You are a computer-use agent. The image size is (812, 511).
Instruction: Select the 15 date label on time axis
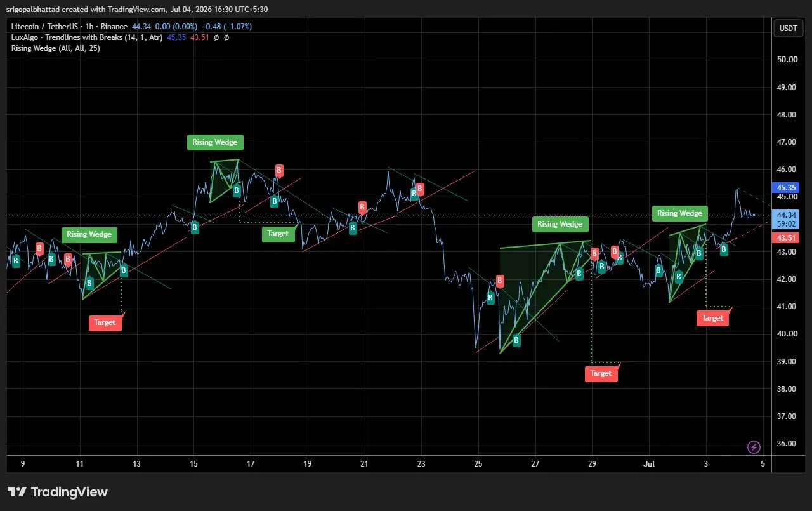pos(193,464)
